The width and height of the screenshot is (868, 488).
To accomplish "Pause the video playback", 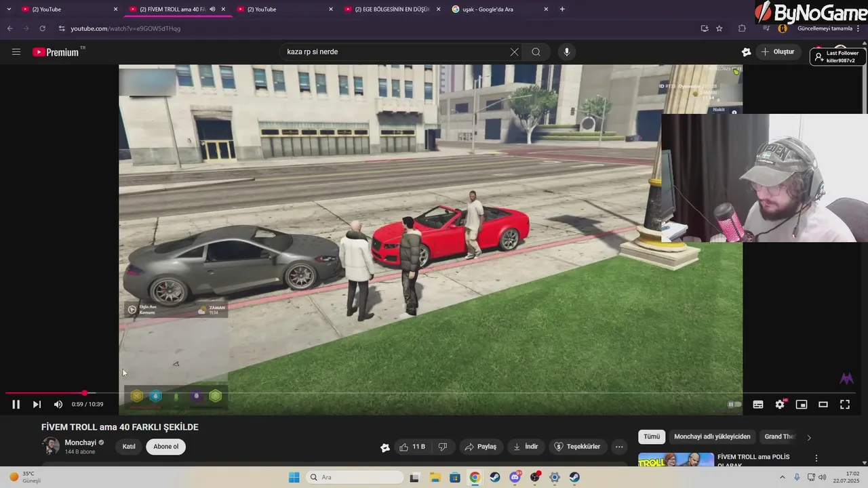I will [16, 405].
